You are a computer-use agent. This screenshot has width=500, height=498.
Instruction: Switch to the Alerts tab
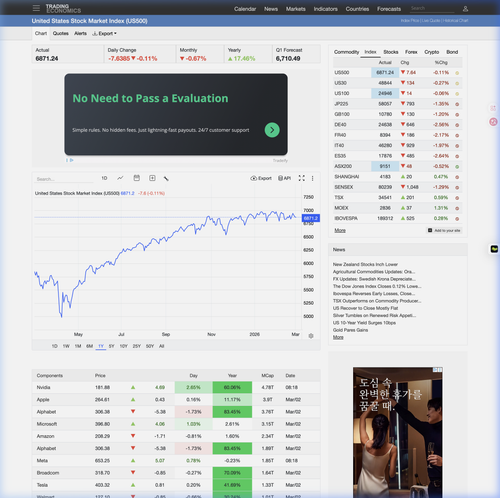tap(80, 33)
